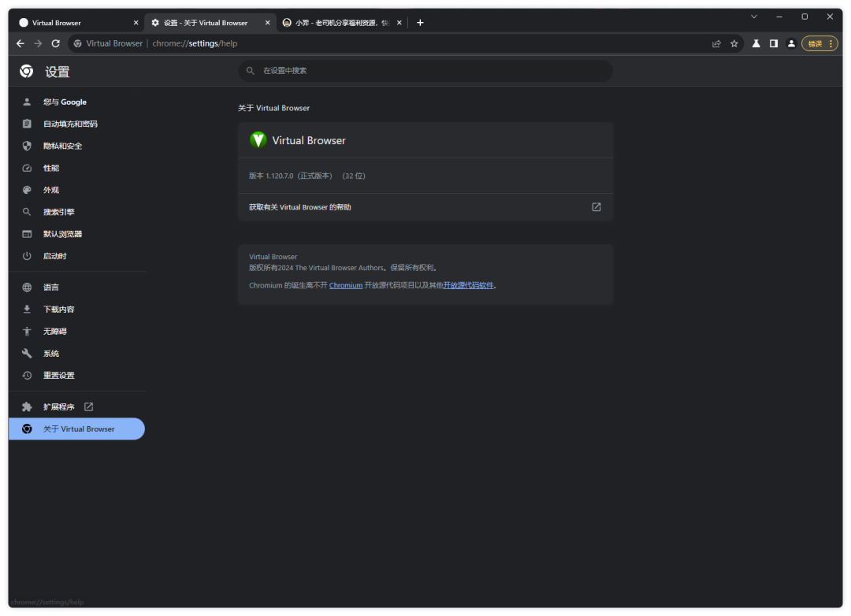Reload the page with the refresh icon

(55, 43)
